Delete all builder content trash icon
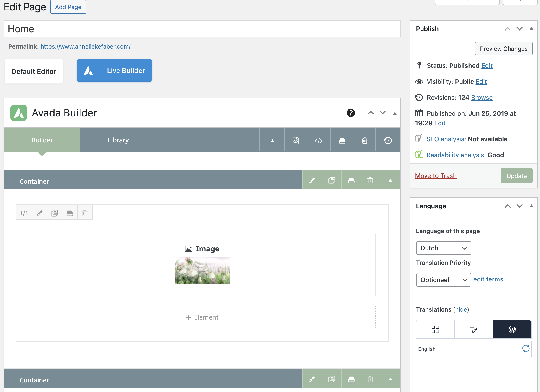 coord(365,140)
